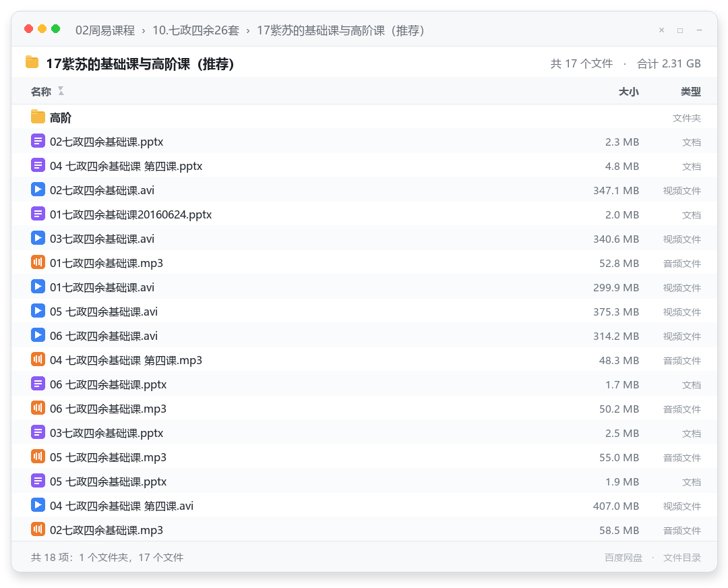Click the gray X icon at top right
The image size is (728, 588).
tap(662, 30)
